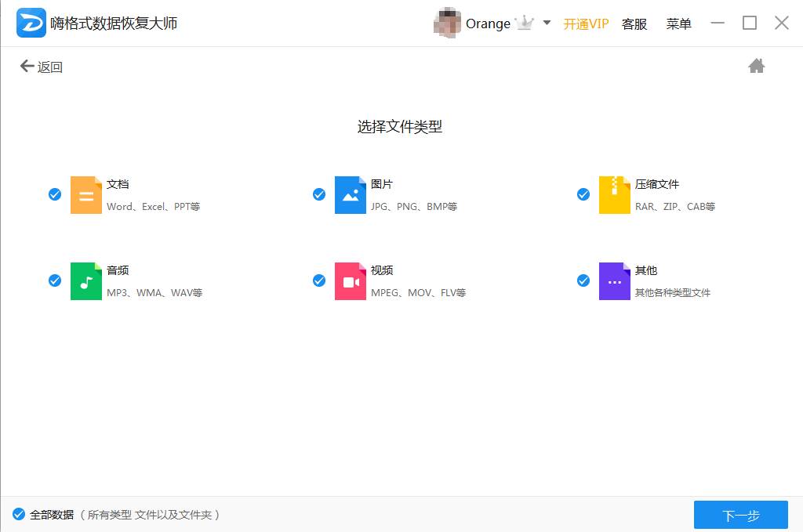803x532 pixels.
Task: Open the document file type icon
Action: click(x=85, y=195)
